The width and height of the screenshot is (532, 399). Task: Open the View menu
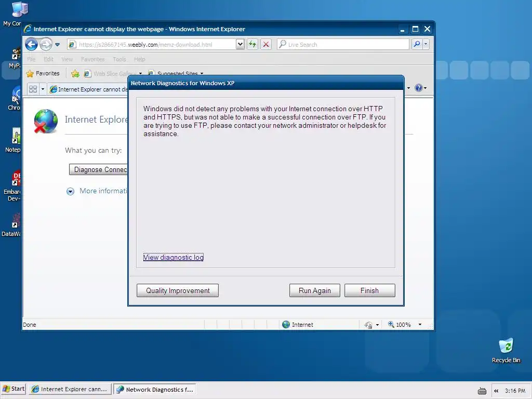pyautogui.click(x=67, y=59)
